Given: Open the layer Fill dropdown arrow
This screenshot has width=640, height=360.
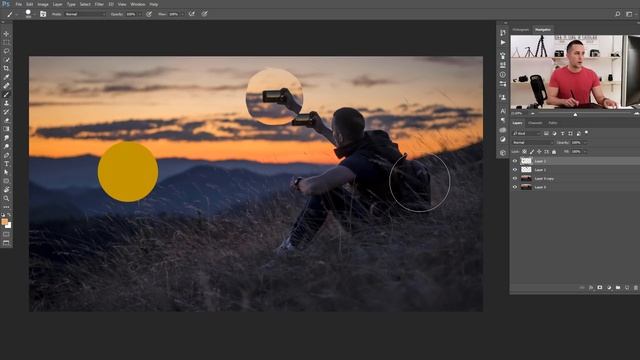Looking at the screenshot, I should pos(586,152).
